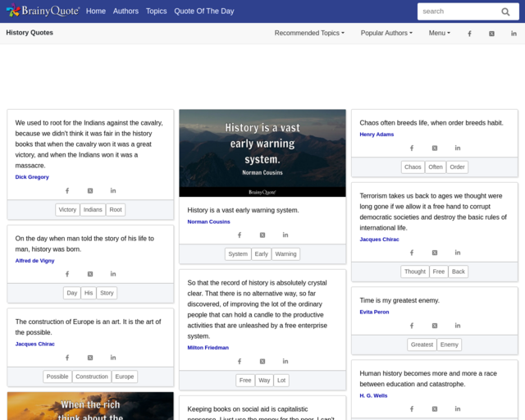The height and width of the screenshot is (420, 525).
Task: Click the BrainyQuote logo
Action: [43, 11]
